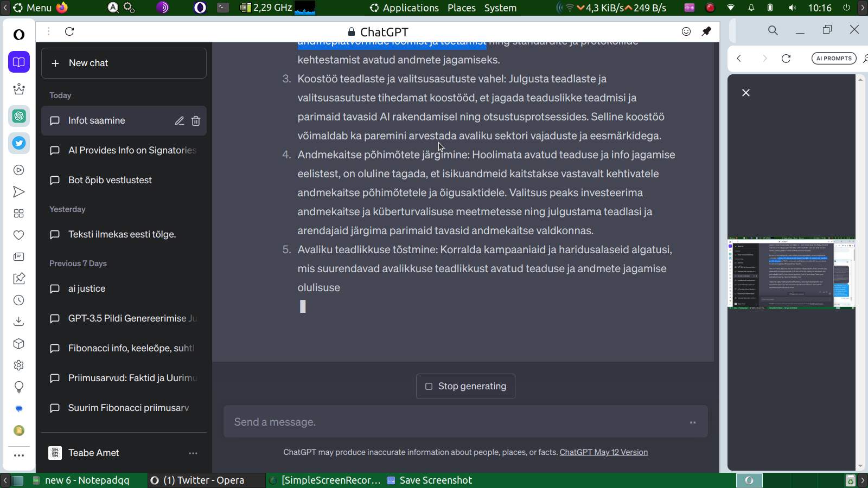The width and height of the screenshot is (868, 488).
Task: Open the panel drag-handle options menu
Action: coord(48,31)
